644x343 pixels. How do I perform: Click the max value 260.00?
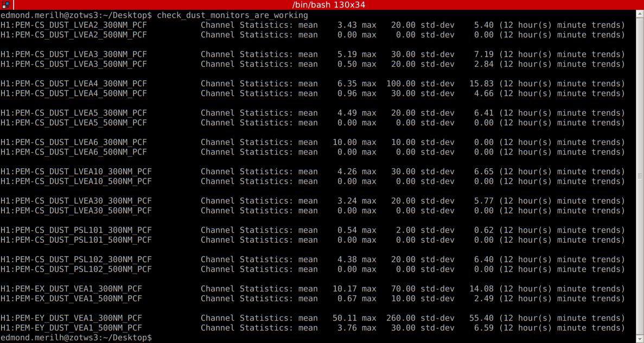click(401, 318)
